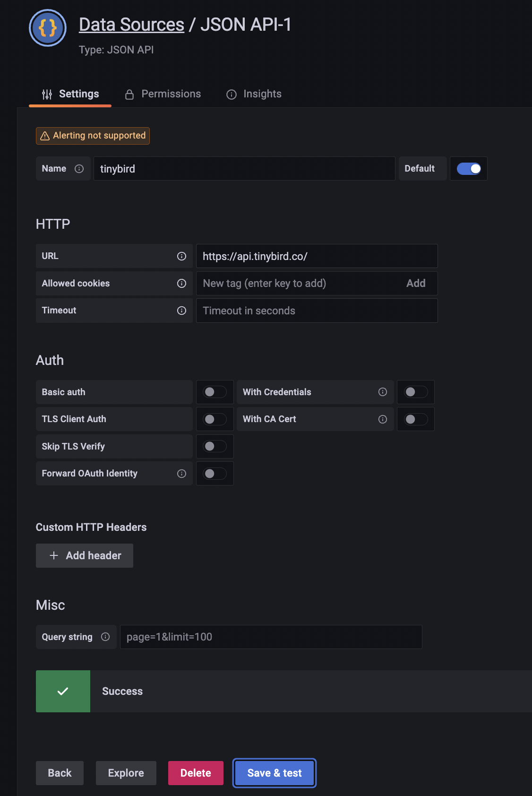Toggle the Default data source switch

click(x=469, y=169)
